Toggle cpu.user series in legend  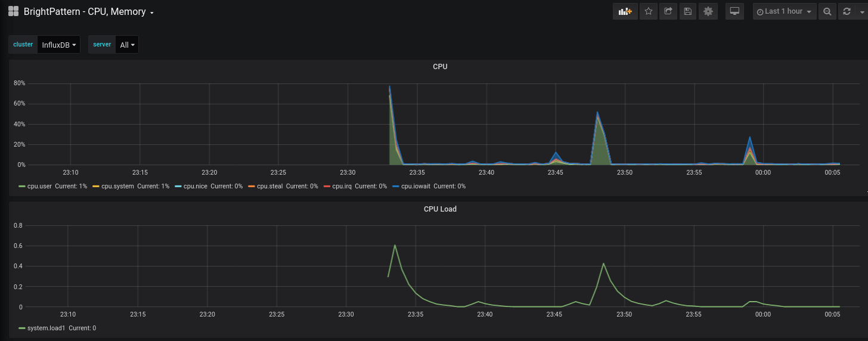coord(40,186)
